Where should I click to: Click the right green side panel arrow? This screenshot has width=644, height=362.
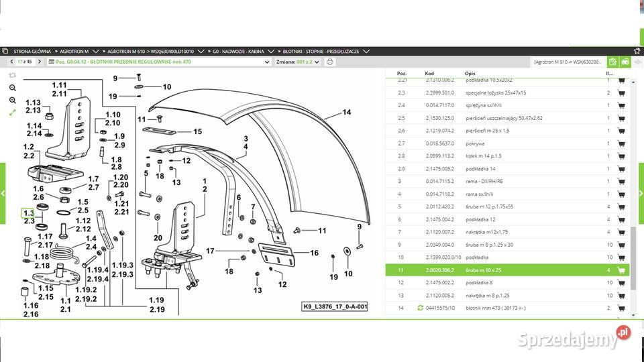(x=641, y=193)
